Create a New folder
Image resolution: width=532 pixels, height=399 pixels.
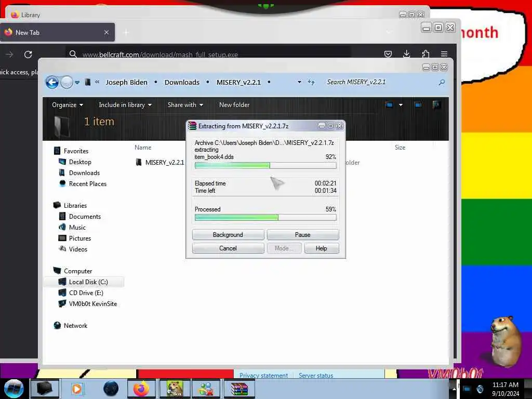(234, 105)
